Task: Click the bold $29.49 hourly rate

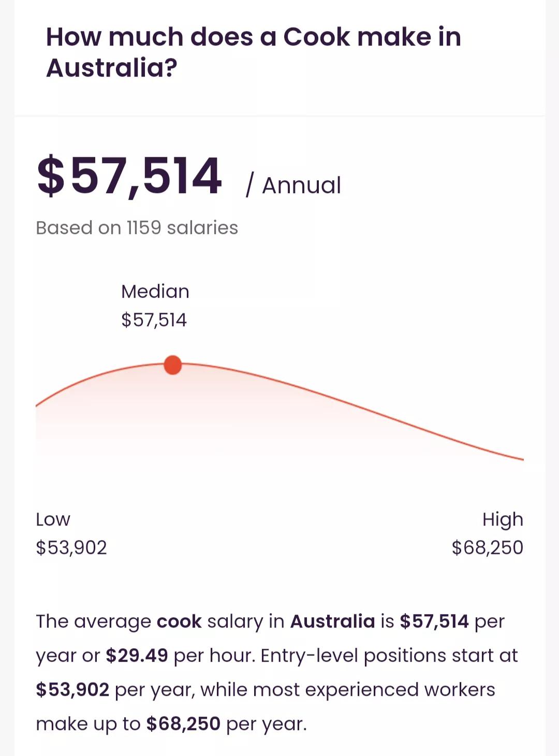Action: [x=137, y=656]
